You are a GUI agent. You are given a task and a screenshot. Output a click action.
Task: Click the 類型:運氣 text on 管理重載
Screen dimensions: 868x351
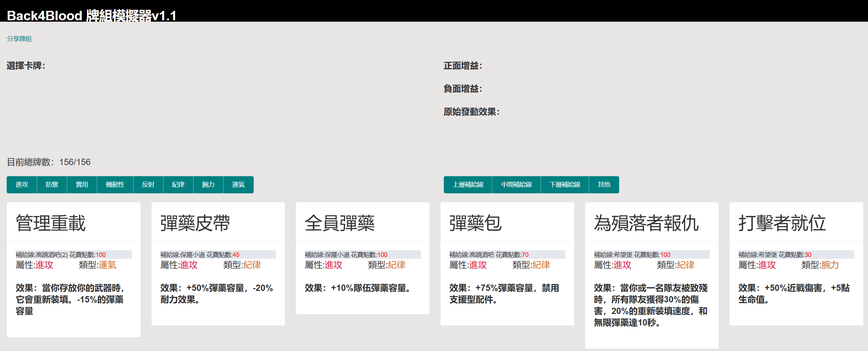pyautogui.click(x=97, y=265)
